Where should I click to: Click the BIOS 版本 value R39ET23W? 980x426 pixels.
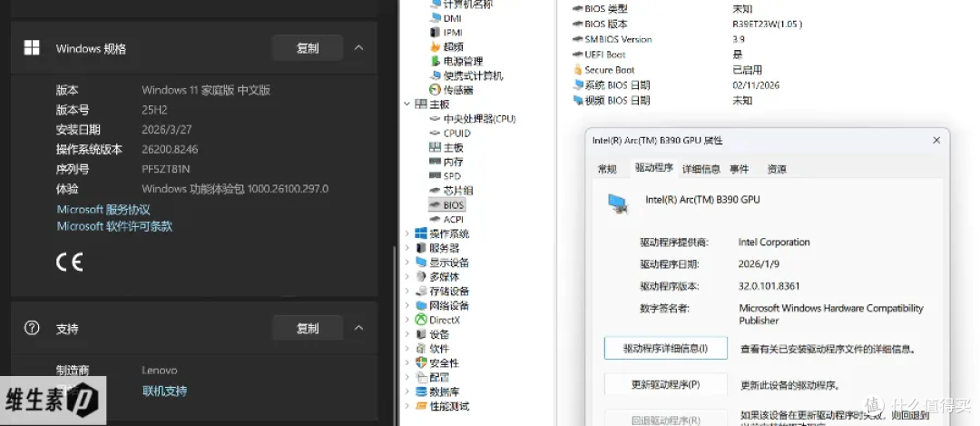(767, 24)
